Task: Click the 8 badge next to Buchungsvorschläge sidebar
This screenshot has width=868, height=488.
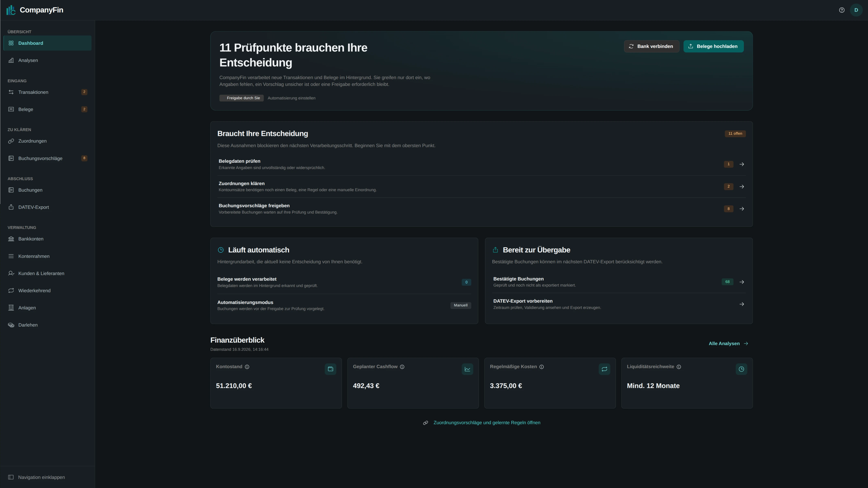Action: point(84,158)
